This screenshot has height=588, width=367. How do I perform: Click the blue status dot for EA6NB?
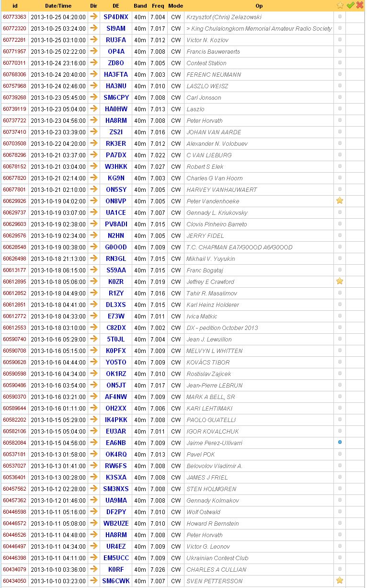point(340,442)
